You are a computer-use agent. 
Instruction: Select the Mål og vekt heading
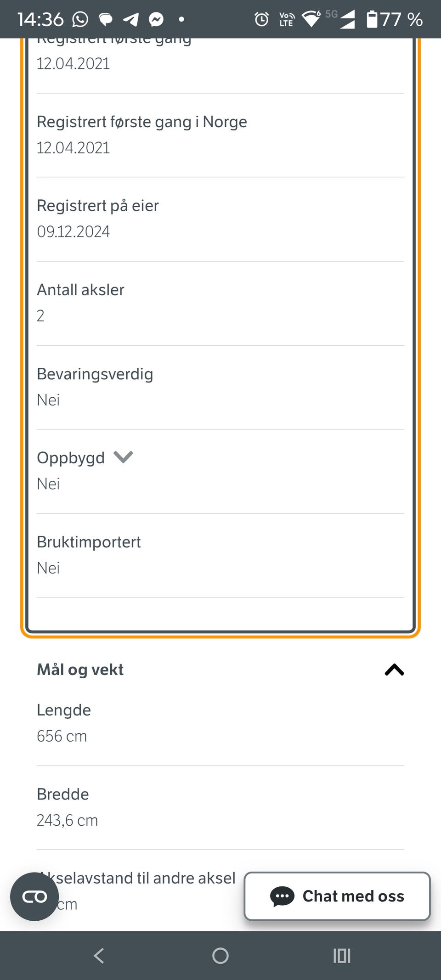coord(80,670)
